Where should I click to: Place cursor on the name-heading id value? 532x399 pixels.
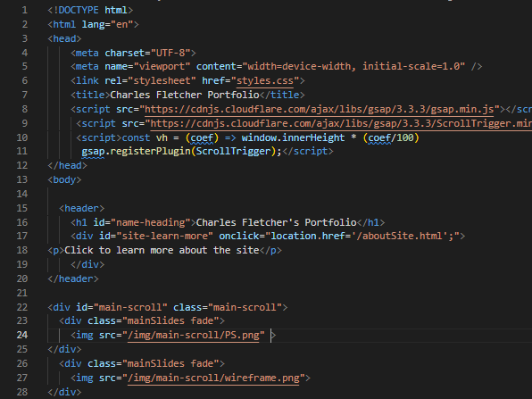tap(151, 222)
